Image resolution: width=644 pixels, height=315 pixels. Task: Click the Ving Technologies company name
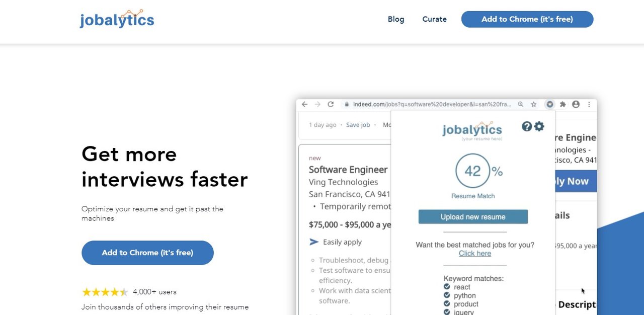tap(343, 182)
